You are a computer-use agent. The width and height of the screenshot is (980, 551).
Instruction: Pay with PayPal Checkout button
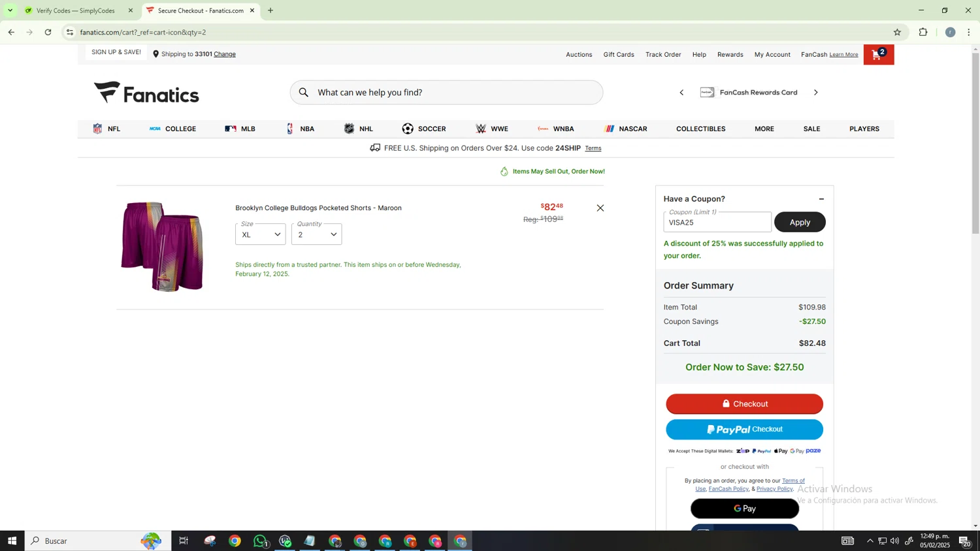[x=744, y=430]
